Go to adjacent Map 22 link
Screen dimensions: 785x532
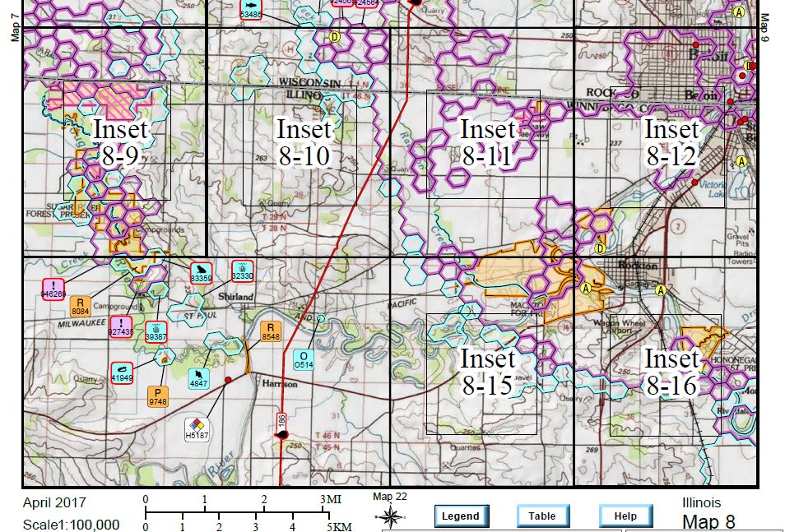pos(390,497)
